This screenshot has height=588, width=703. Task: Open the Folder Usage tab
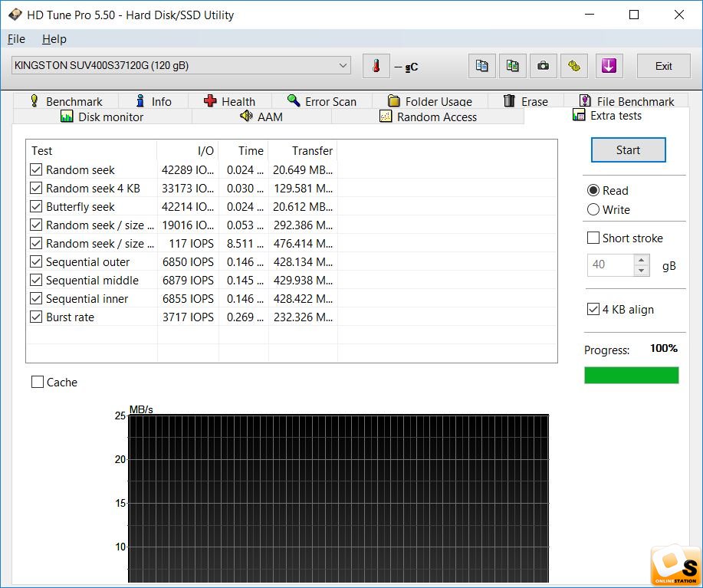point(430,101)
